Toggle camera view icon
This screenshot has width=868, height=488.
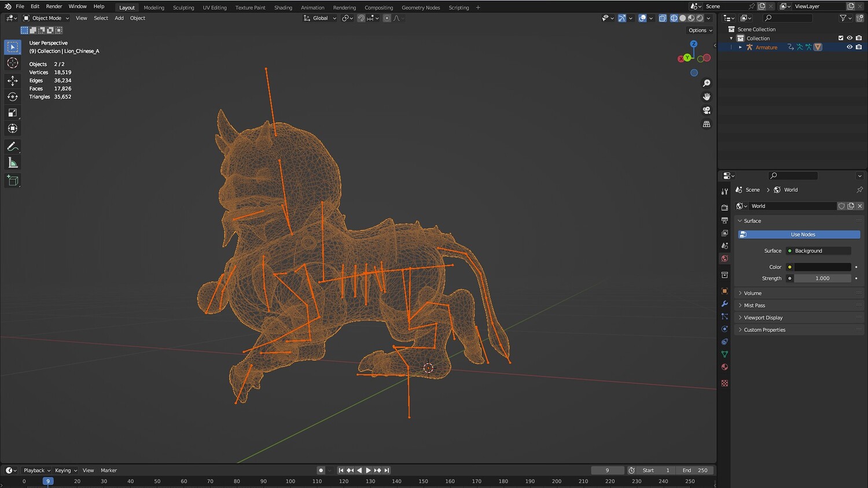(x=707, y=110)
